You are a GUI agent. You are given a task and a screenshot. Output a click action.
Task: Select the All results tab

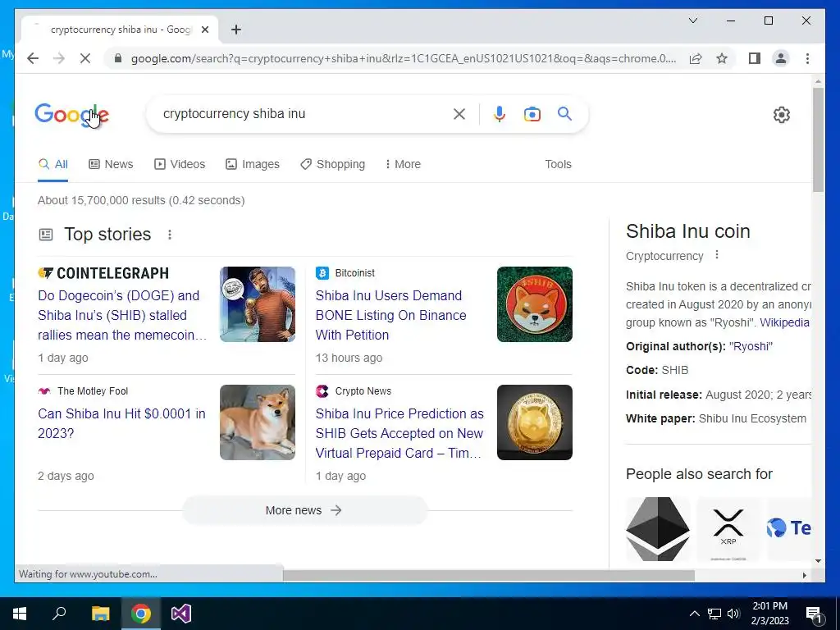click(53, 164)
